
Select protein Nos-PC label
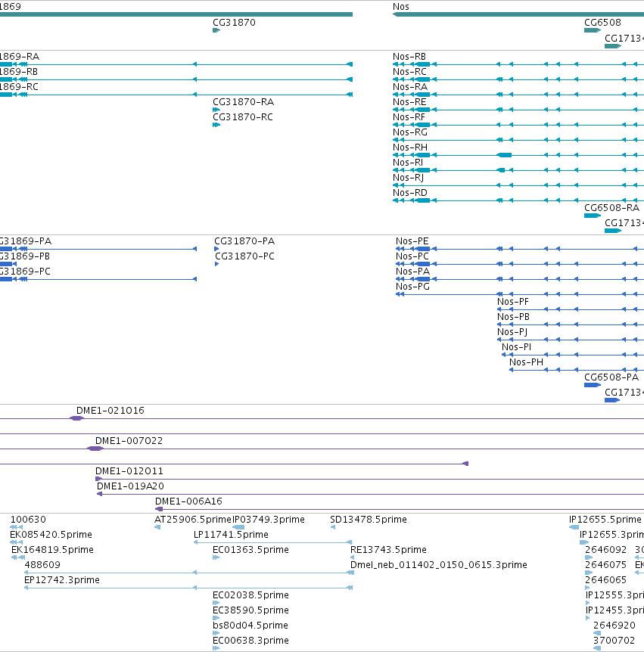click(412, 256)
